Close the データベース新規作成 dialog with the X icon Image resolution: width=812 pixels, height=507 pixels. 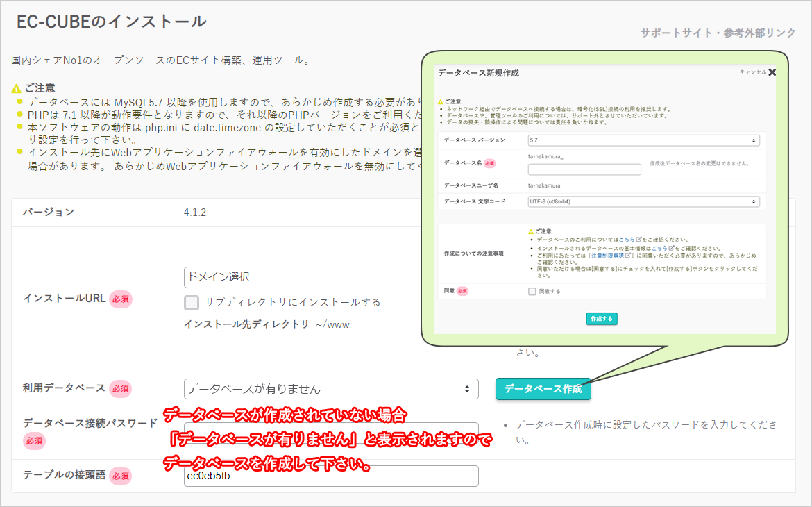click(x=772, y=72)
